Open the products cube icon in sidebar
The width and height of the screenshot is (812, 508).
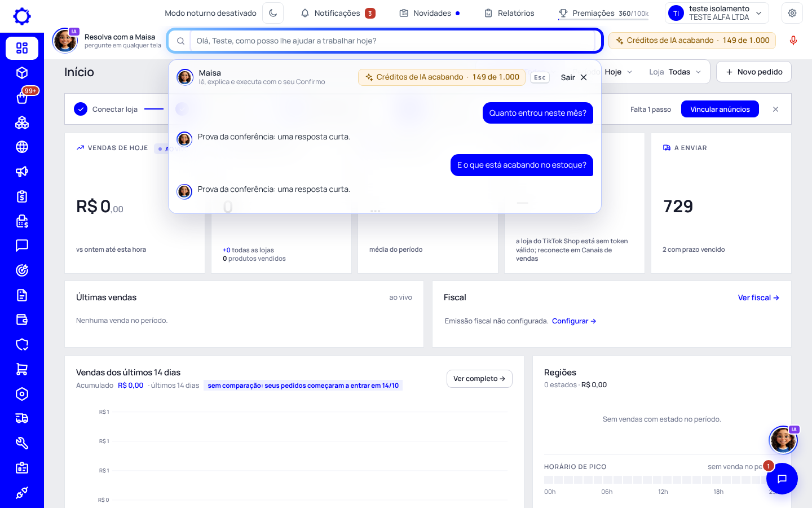pyautogui.click(x=22, y=73)
